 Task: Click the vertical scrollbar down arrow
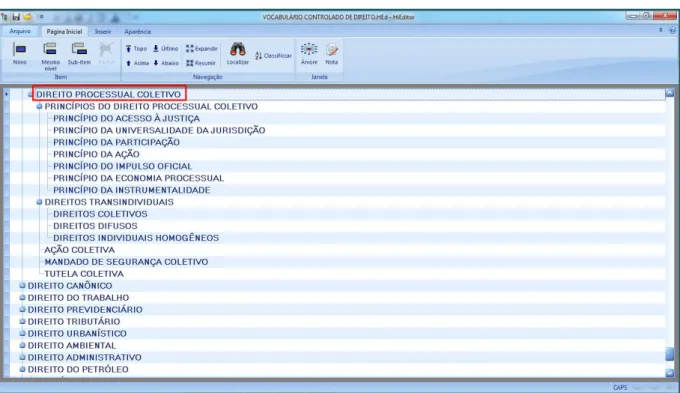click(x=670, y=373)
